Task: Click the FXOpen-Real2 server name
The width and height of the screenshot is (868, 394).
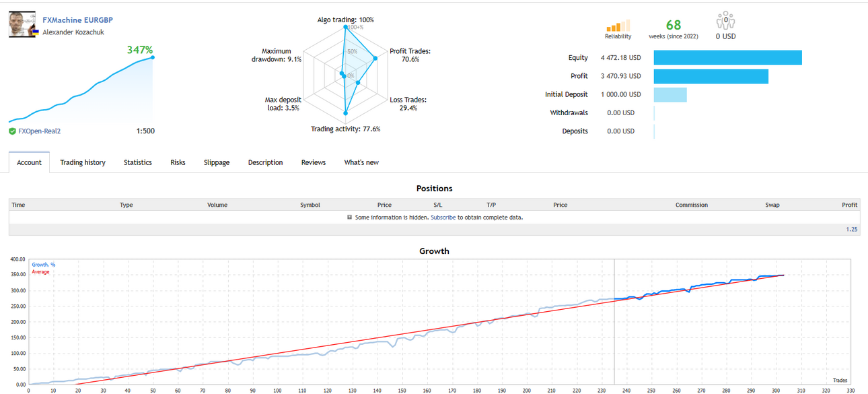Action: click(39, 131)
